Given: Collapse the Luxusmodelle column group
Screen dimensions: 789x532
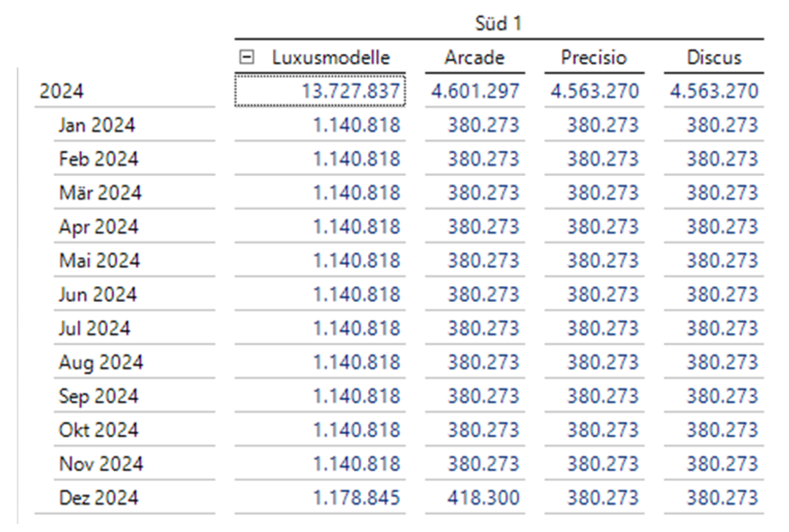Looking at the screenshot, I should pyautogui.click(x=248, y=58).
